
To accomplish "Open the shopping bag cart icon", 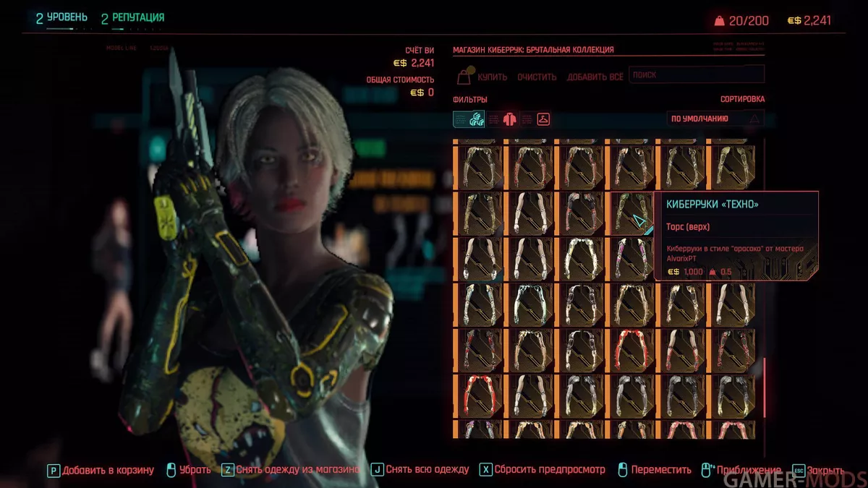I will pyautogui.click(x=464, y=77).
